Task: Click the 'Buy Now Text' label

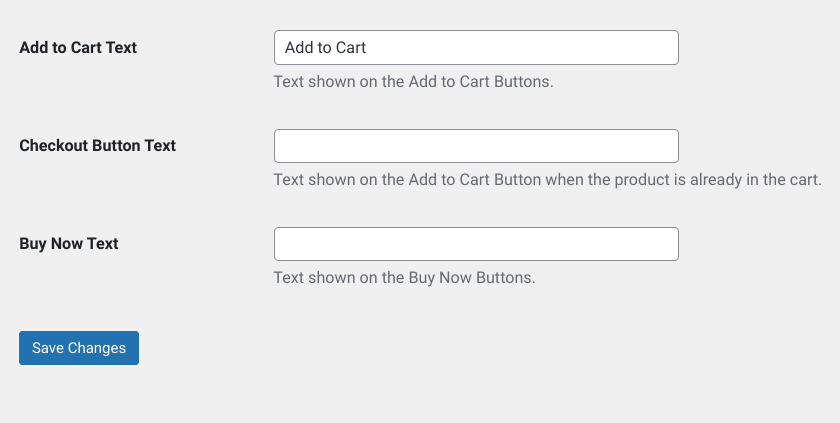Action: coord(69,244)
